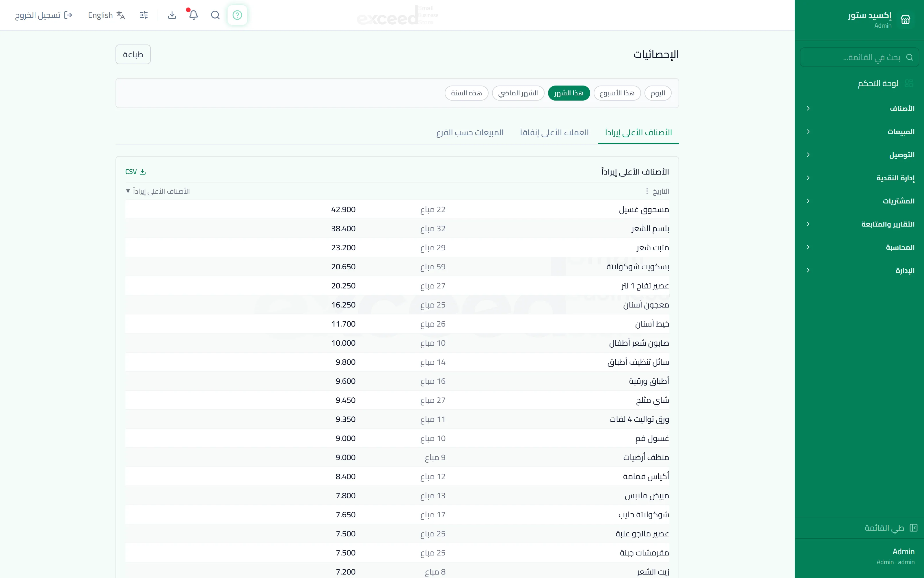Click تسجيل الخروج to log out

(44, 15)
